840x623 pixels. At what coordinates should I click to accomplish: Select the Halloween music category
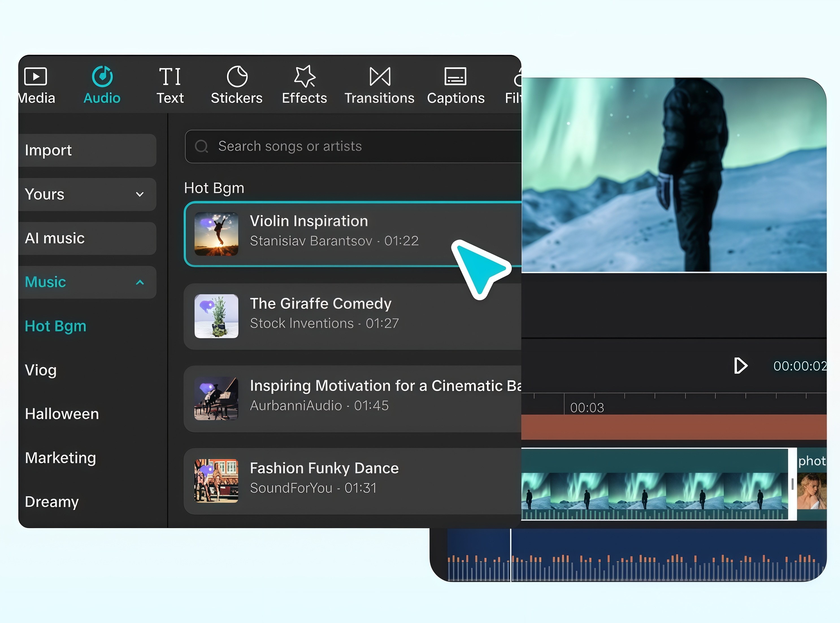61,414
